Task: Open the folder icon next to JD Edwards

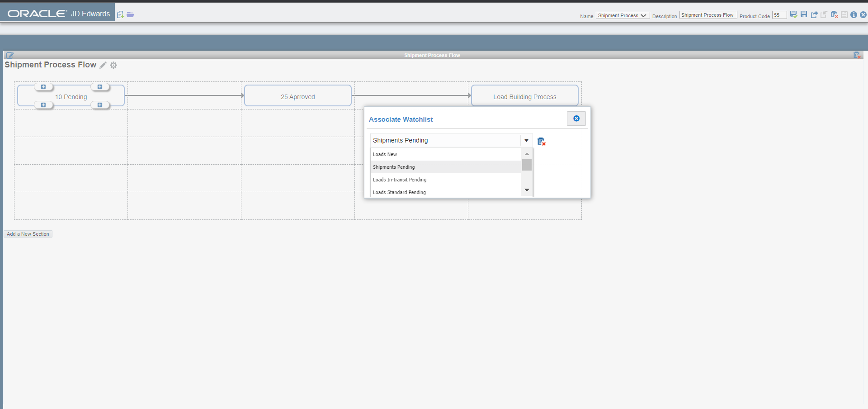Action: tap(130, 14)
